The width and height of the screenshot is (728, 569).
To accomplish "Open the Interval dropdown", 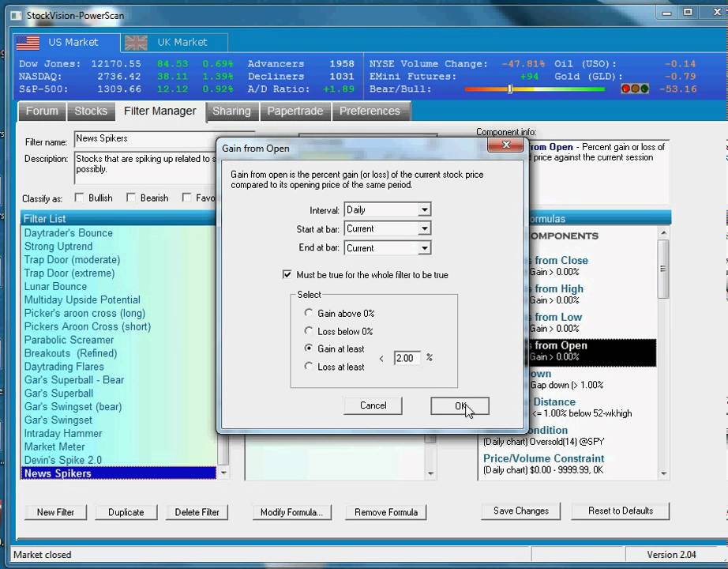I will coord(424,210).
